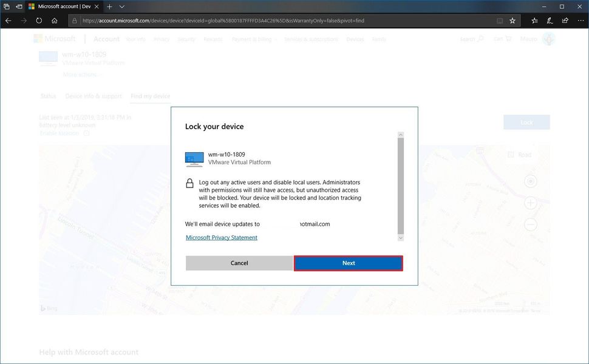This screenshot has height=364, width=589.
Task: Expand the More actions menu
Action: (x=82, y=75)
